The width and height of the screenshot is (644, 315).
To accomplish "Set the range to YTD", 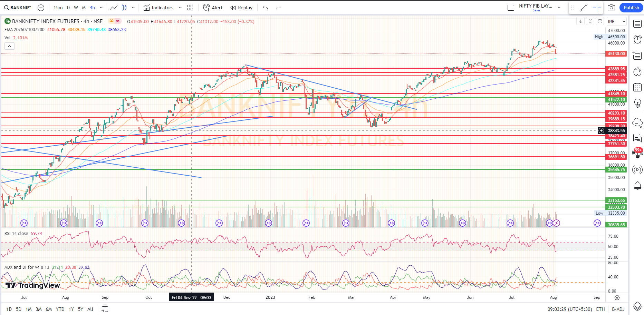I will [x=60, y=309].
